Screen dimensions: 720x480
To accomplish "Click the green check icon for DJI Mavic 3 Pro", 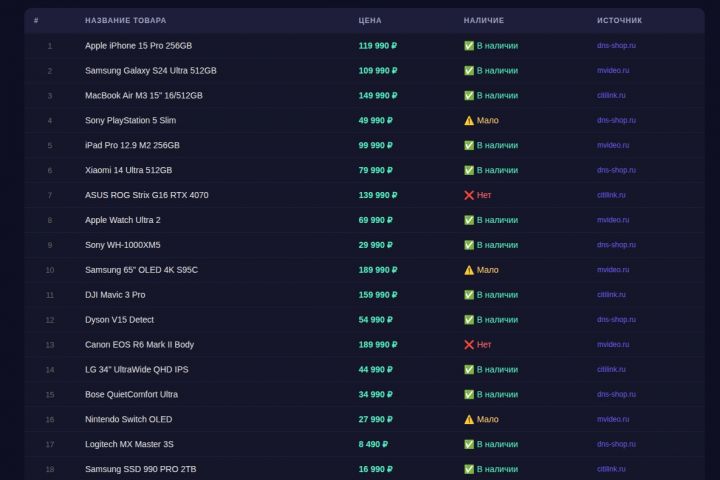I will point(469,295).
